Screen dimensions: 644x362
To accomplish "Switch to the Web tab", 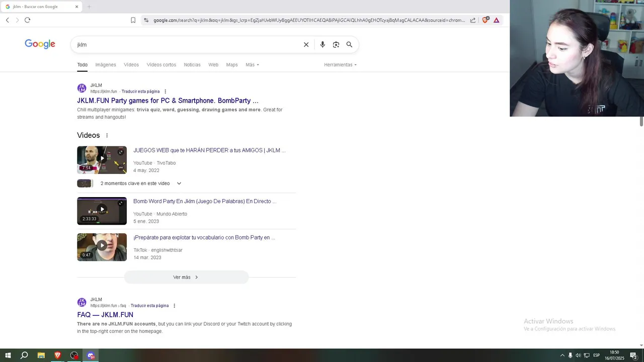I will pos(213,65).
